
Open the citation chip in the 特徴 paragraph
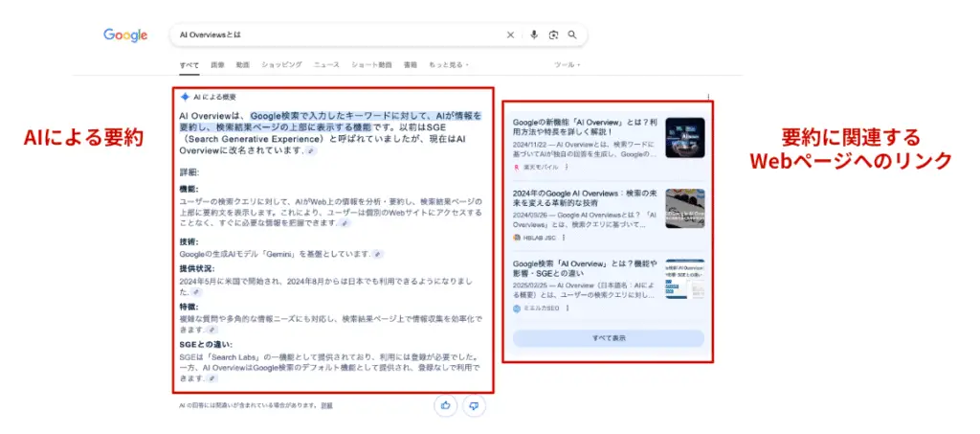point(212,330)
